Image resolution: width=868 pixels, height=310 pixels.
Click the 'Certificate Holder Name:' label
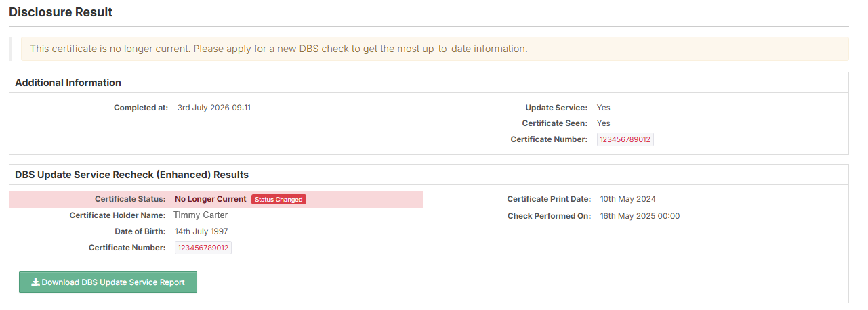117,215
